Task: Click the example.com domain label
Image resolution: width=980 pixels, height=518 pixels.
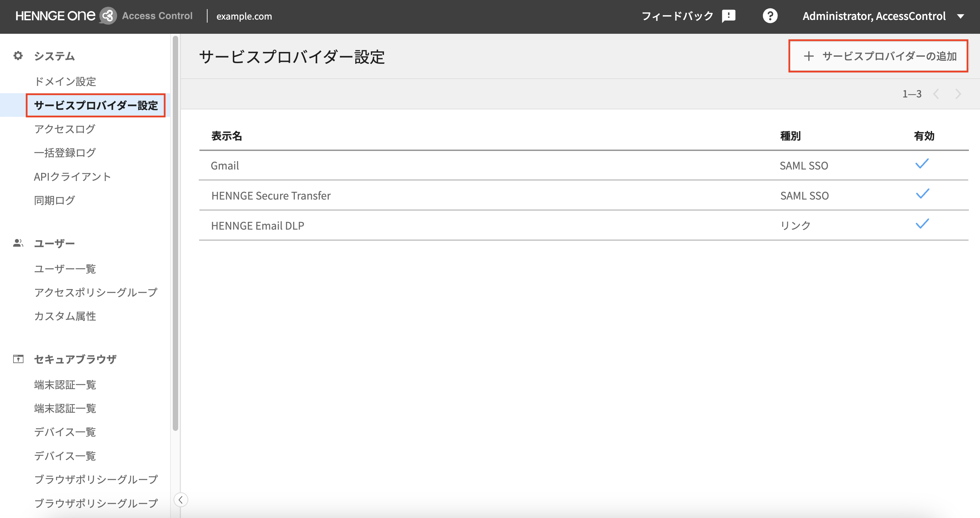Action: click(x=244, y=16)
